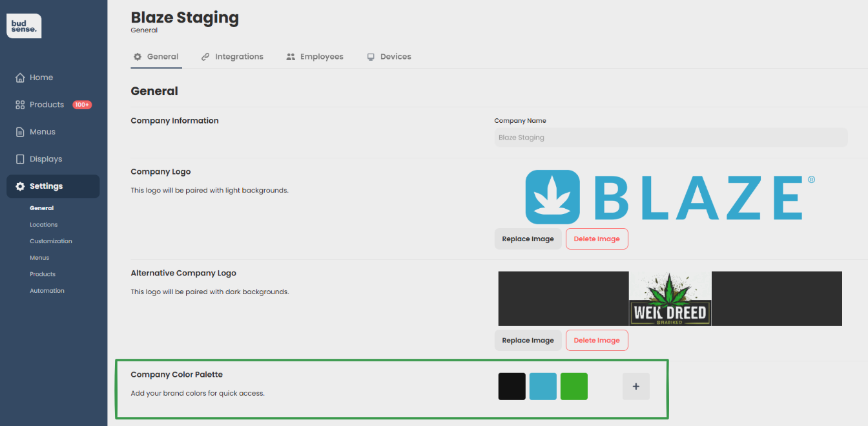Viewport: 868px width, 426px height.
Task: Click the Products grid icon
Action: (x=20, y=105)
